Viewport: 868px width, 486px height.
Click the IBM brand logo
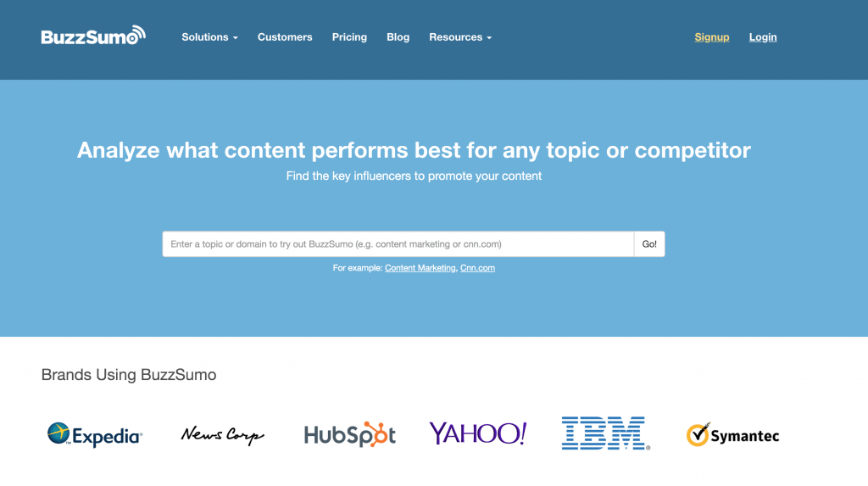(605, 433)
